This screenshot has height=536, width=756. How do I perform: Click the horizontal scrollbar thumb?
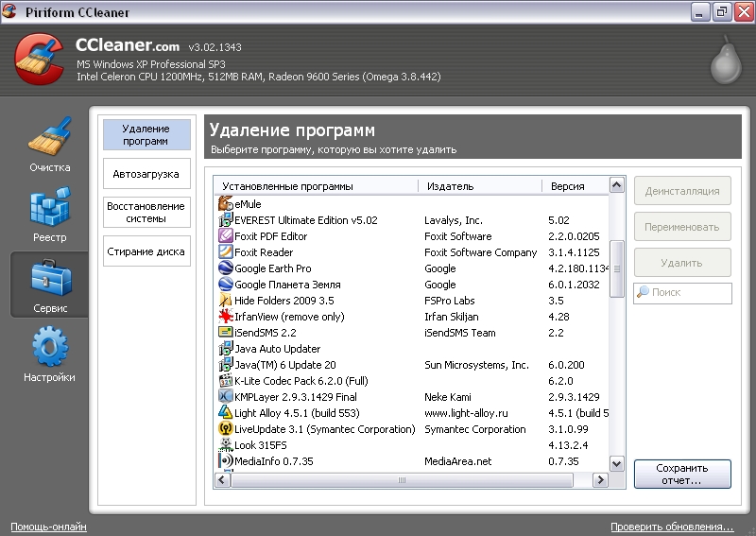403,480
